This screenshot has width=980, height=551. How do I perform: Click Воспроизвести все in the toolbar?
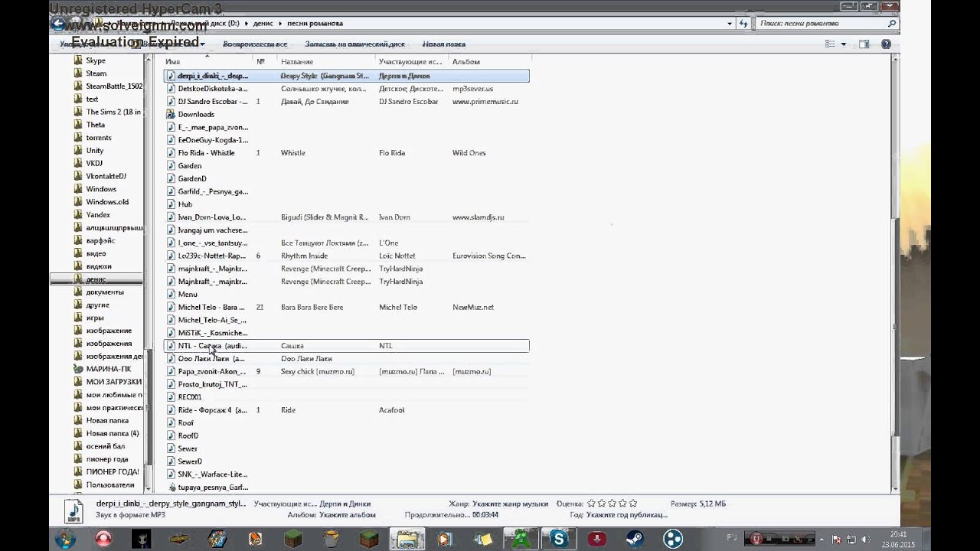coord(255,44)
